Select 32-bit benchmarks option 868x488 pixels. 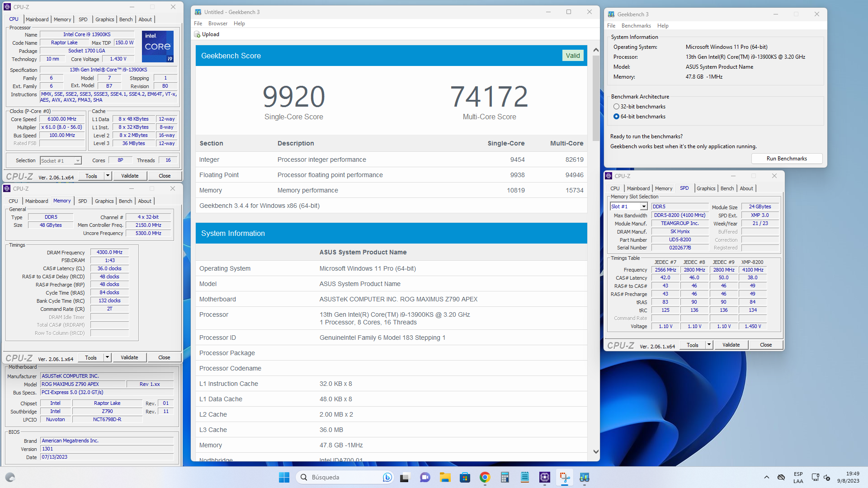click(616, 107)
